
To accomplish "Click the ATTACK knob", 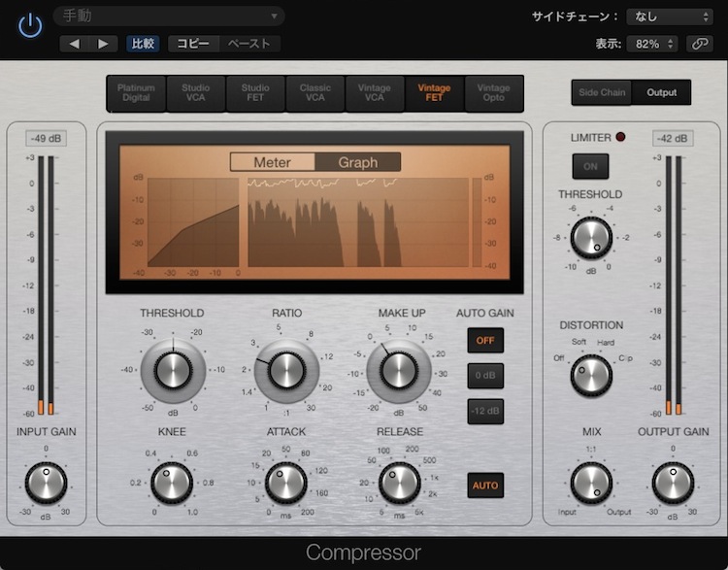I will click(285, 484).
